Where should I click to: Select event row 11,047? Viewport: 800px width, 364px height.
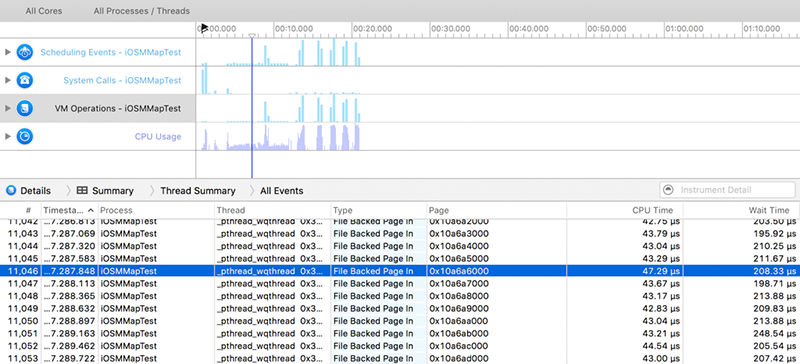click(x=400, y=283)
